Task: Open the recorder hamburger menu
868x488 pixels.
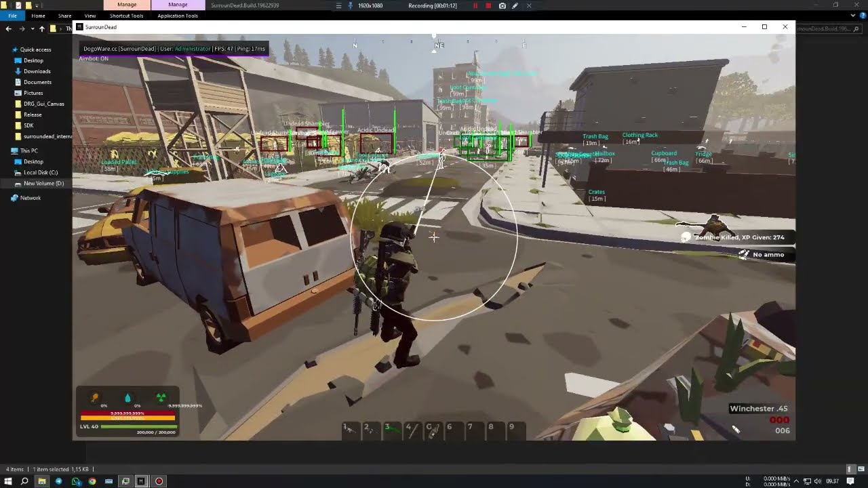Action: click(339, 5)
